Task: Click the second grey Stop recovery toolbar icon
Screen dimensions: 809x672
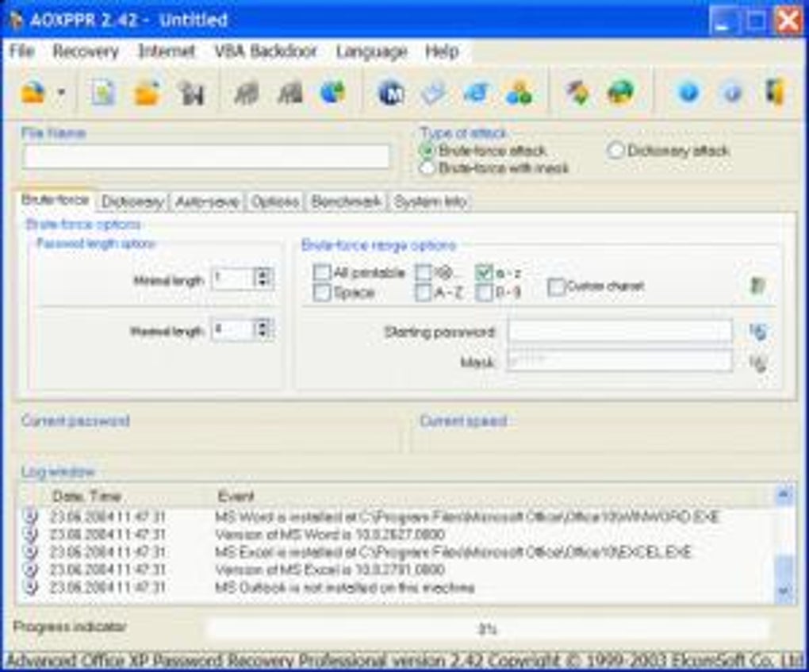Action: 290,93
